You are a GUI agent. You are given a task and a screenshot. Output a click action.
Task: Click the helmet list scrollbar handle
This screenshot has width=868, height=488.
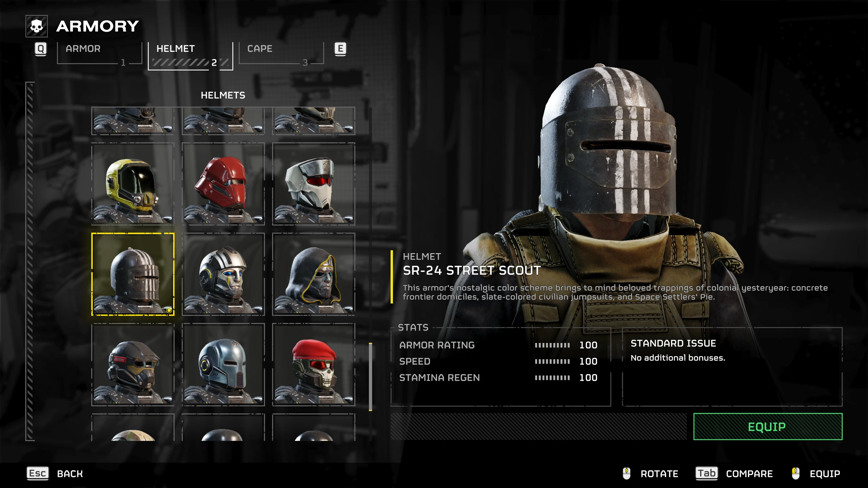pos(371,377)
